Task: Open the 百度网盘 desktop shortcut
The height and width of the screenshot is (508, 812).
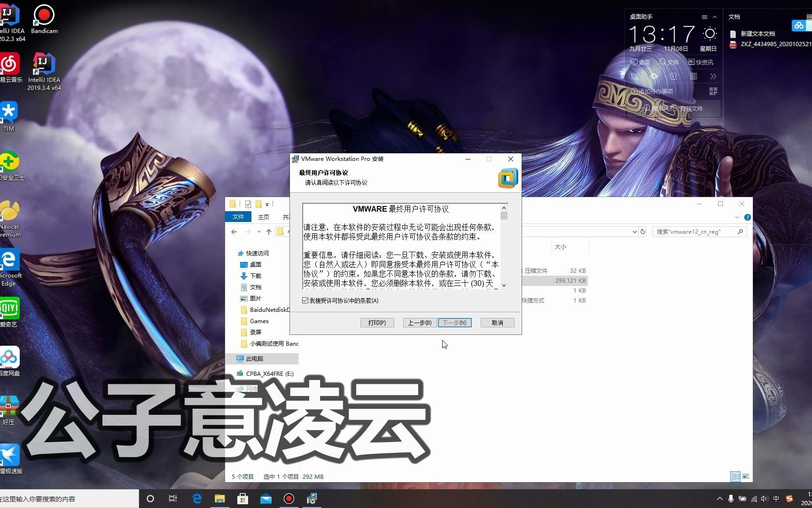Action: tap(9, 361)
